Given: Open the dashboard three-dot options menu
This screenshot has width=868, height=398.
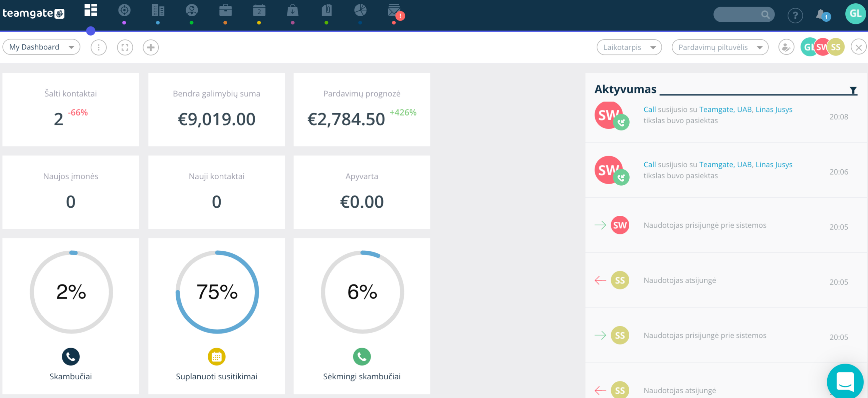Looking at the screenshot, I should (99, 47).
